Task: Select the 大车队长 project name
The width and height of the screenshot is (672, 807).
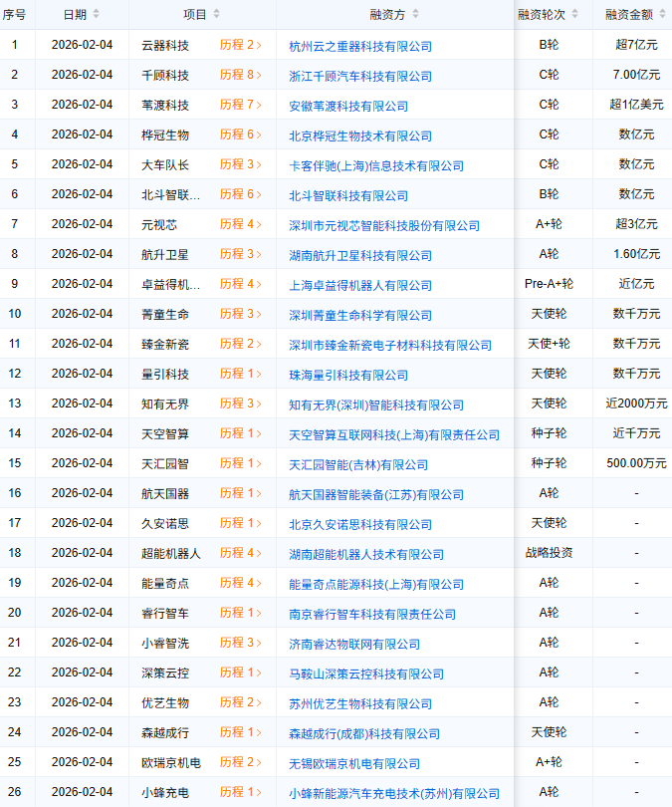Action: click(x=165, y=164)
